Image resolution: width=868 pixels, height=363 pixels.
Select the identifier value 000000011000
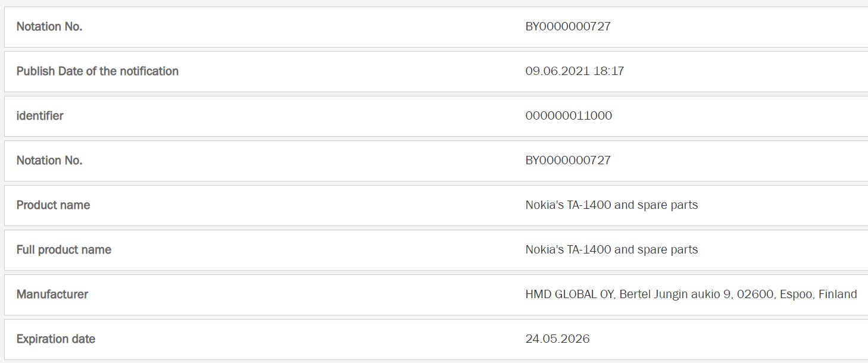[x=569, y=116]
